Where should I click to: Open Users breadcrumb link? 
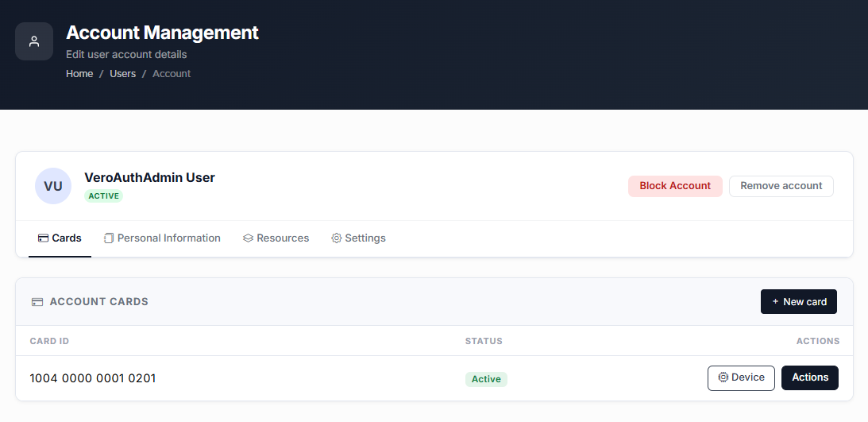coord(122,74)
